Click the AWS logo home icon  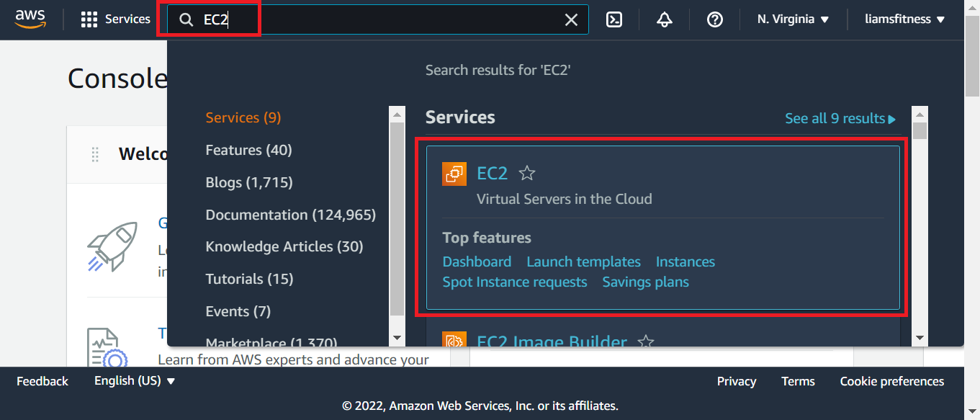point(30,19)
